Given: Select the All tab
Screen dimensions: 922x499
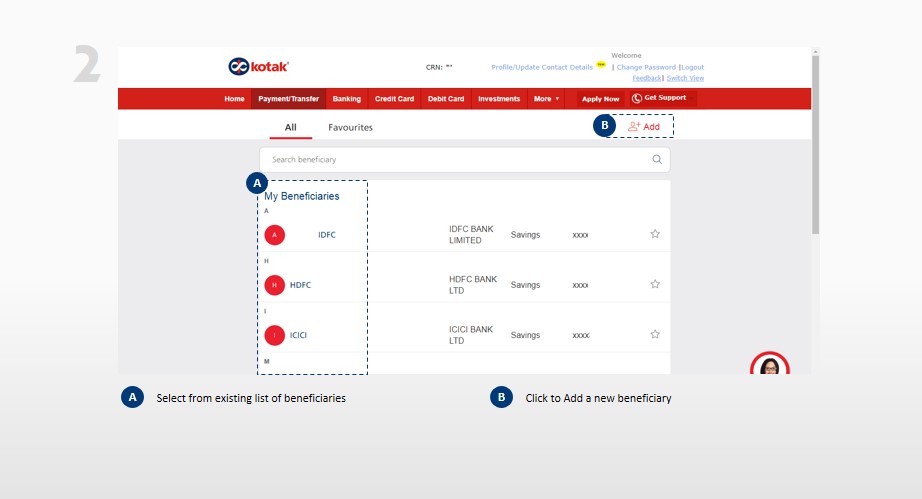Looking at the screenshot, I should click(290, 128).
